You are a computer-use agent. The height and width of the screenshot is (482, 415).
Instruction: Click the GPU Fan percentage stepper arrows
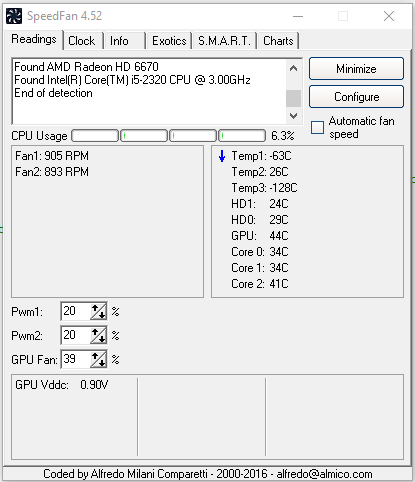98,359
